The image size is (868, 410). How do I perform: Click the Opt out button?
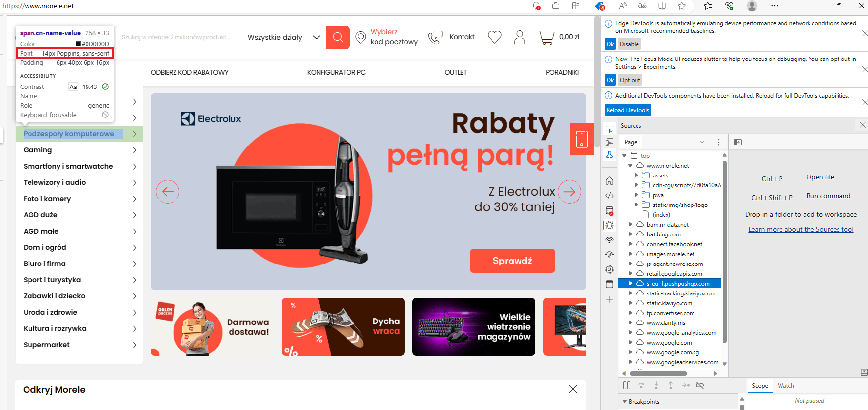pyautogui.click(x=630, y=80)
